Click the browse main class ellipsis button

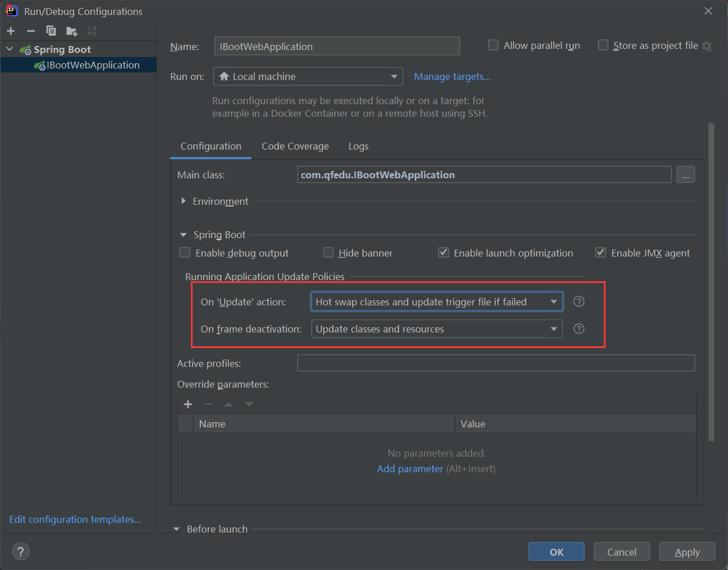pyautogui.click(x=685, y=175)
